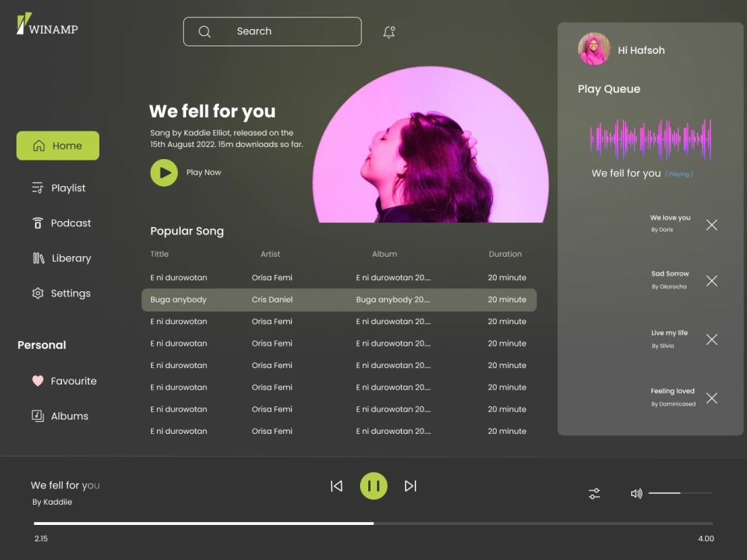Skip to previous track
747x560 pixels.
coord(336,486)
